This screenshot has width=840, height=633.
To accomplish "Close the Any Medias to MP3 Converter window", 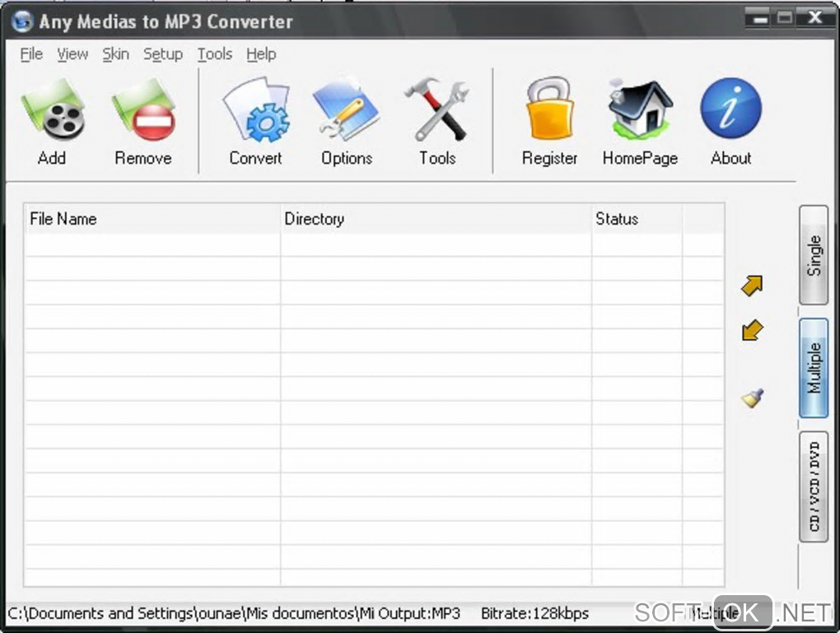I will coord(814,18).
